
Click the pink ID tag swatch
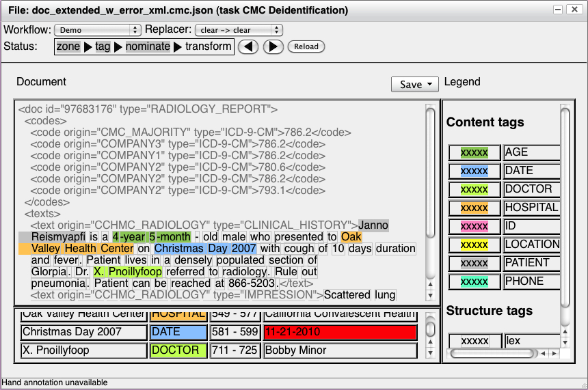(474, 226)
